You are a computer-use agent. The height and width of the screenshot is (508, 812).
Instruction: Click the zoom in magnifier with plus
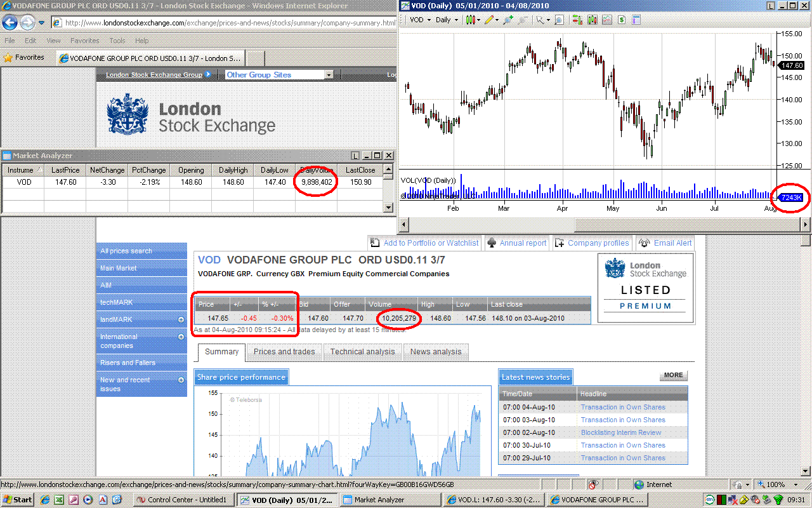tap(508, 20)
